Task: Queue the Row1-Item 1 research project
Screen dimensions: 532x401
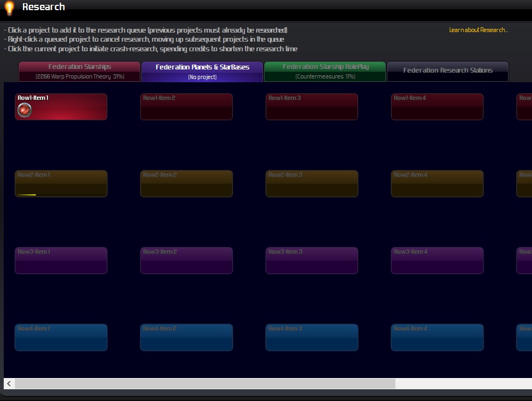Action: pos(61,107)
